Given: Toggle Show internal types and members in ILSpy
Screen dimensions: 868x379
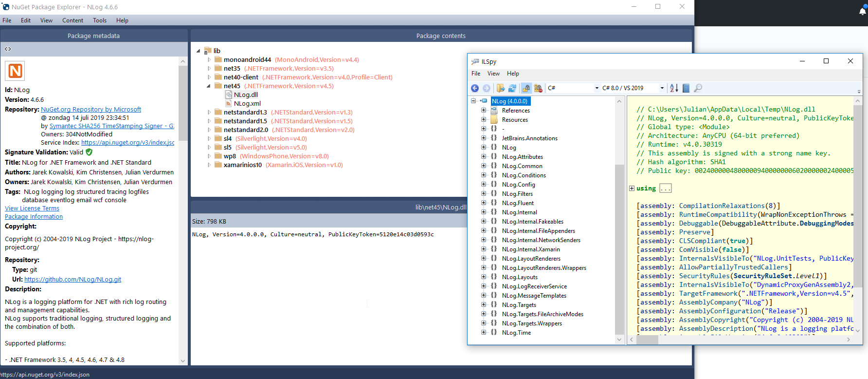Looking at the screenshot, I should point(526,88).
